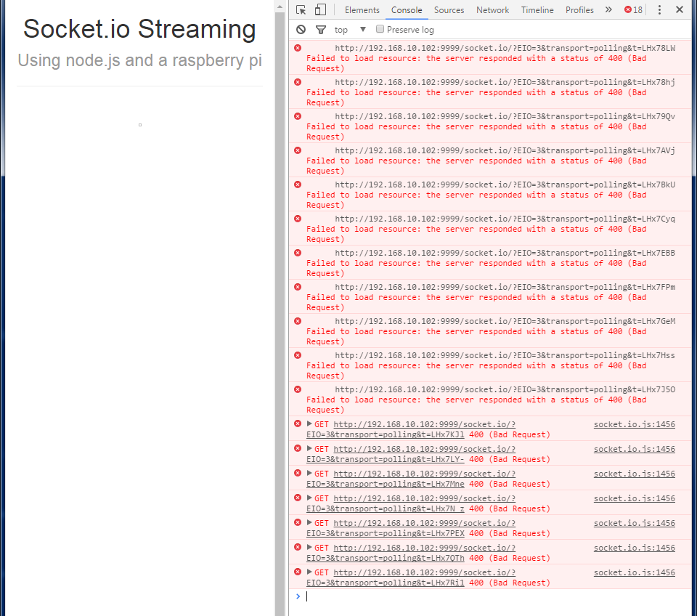Click the Socket.io Streaming heading
This screenshot has width=697, height=616.
click(139, 29)
